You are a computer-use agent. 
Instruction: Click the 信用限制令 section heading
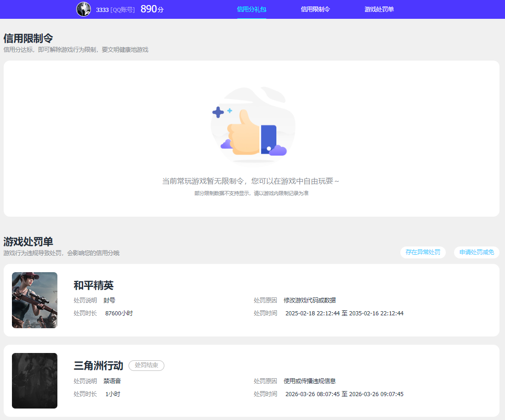[28, 39]
